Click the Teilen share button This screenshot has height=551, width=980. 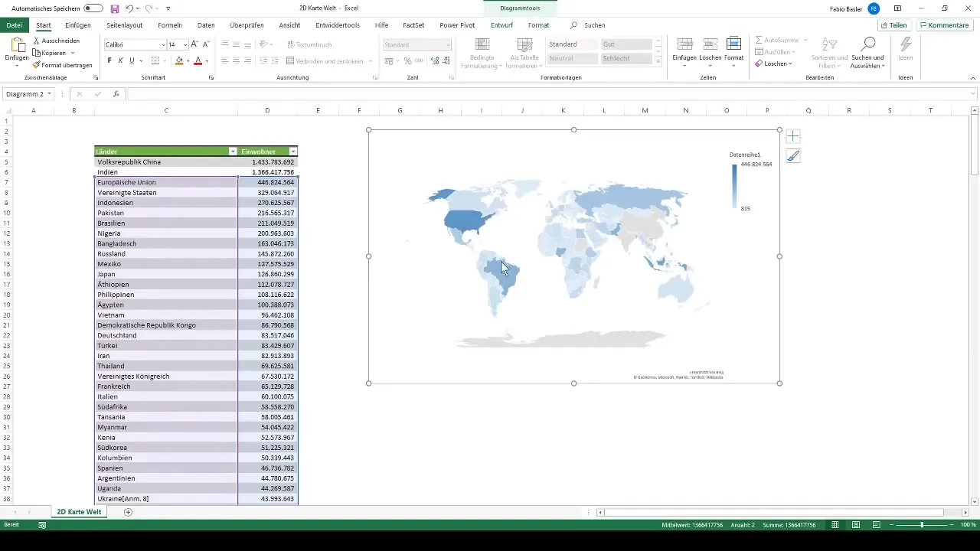pos(893,25)
